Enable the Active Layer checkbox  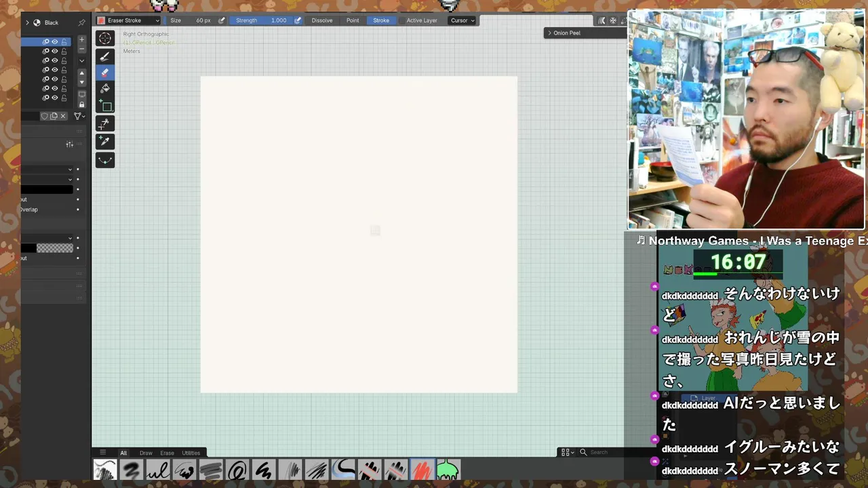click(402, 20)
